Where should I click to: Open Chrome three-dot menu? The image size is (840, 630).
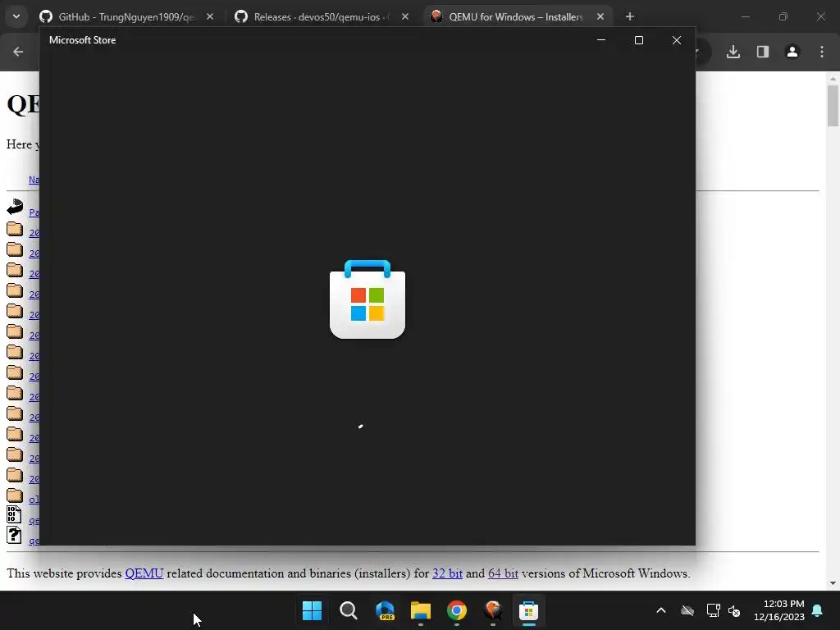tap(822, 52)
